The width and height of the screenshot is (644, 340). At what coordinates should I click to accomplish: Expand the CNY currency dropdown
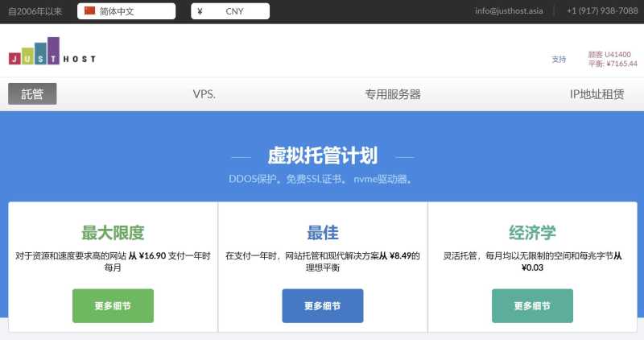click(x=234, y=11)
